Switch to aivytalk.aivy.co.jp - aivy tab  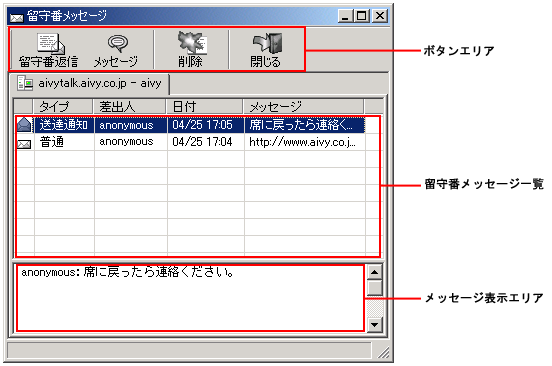[x=89, y=84]
